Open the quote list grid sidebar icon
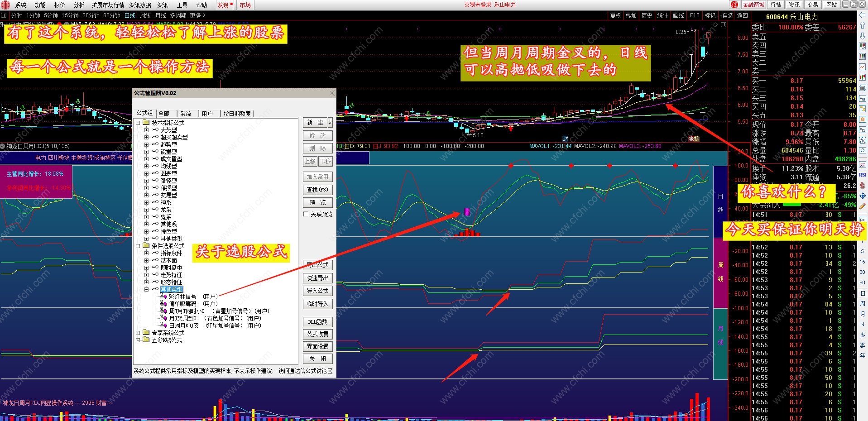The image size is (868, 421). tap(863, 57)
